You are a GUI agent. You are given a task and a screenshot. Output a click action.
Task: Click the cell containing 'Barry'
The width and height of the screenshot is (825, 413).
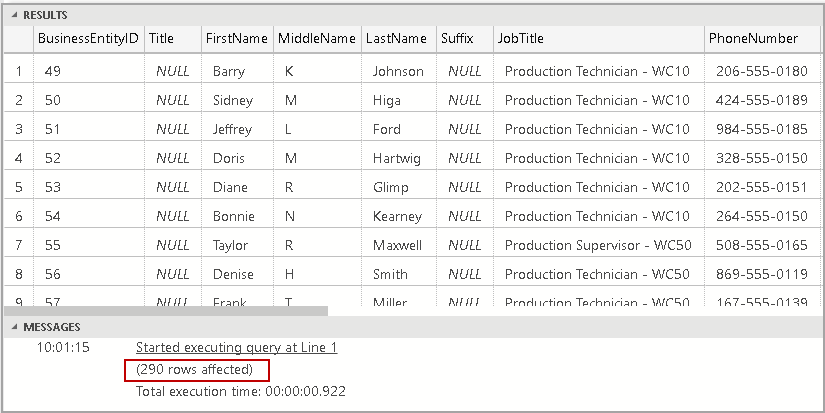[x=229, y=72]
